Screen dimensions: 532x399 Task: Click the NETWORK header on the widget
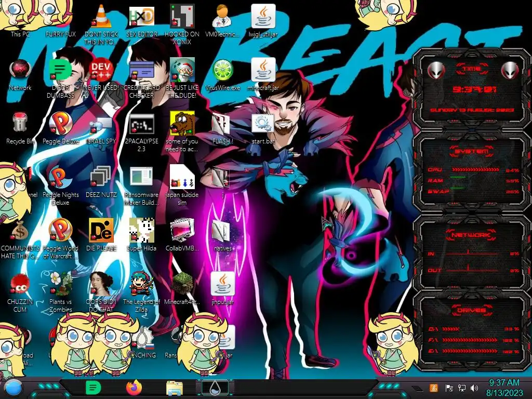pos(472,234)
